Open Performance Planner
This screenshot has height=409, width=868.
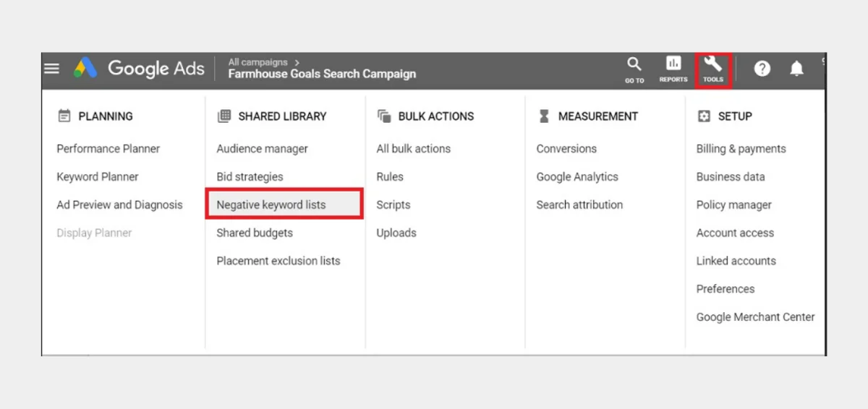click(109, 149)
